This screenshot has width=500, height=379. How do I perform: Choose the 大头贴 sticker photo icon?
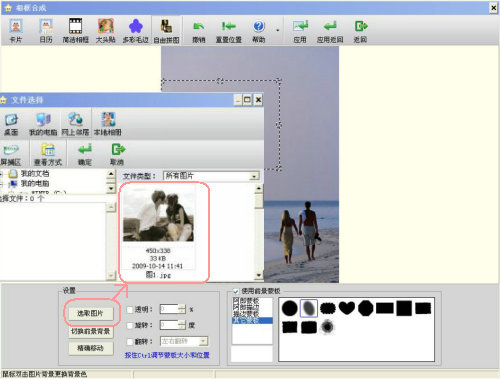click(106, 30)
